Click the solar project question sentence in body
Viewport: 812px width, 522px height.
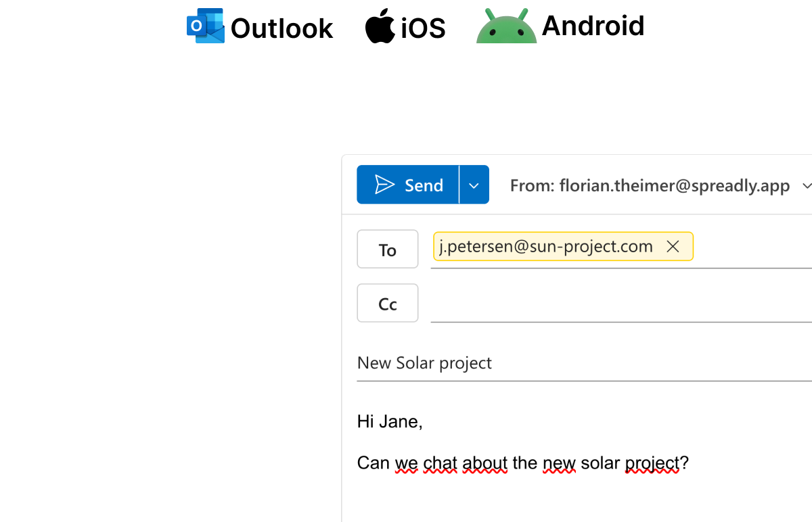[523, 463]
